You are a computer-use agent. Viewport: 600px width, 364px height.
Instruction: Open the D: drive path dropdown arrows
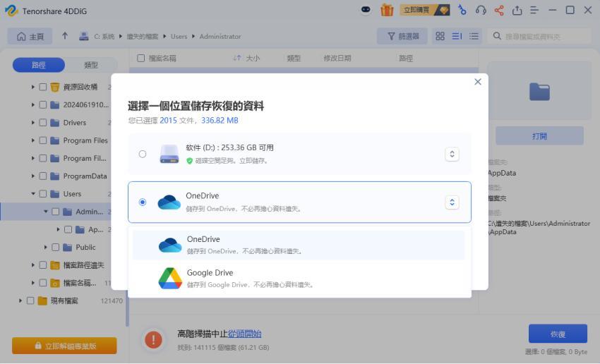point(452,154)
